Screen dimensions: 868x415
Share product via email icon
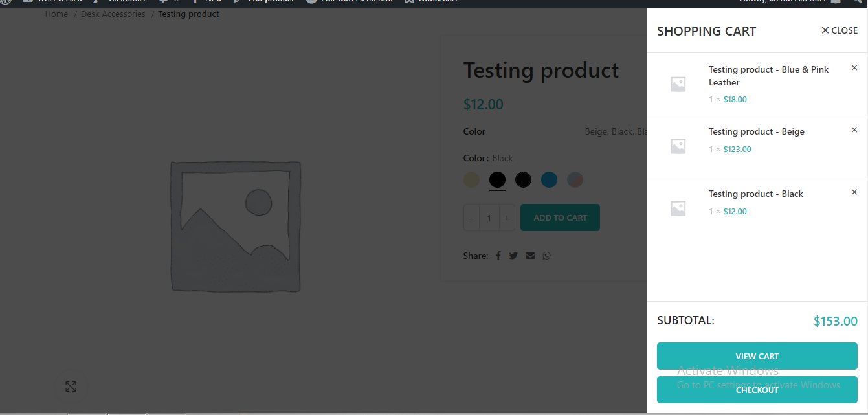tap(530, 256)
